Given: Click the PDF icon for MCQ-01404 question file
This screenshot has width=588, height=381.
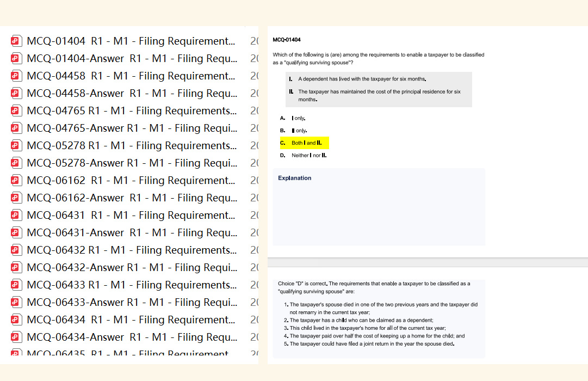Looking at the screenshot, I should pos(16,41).
